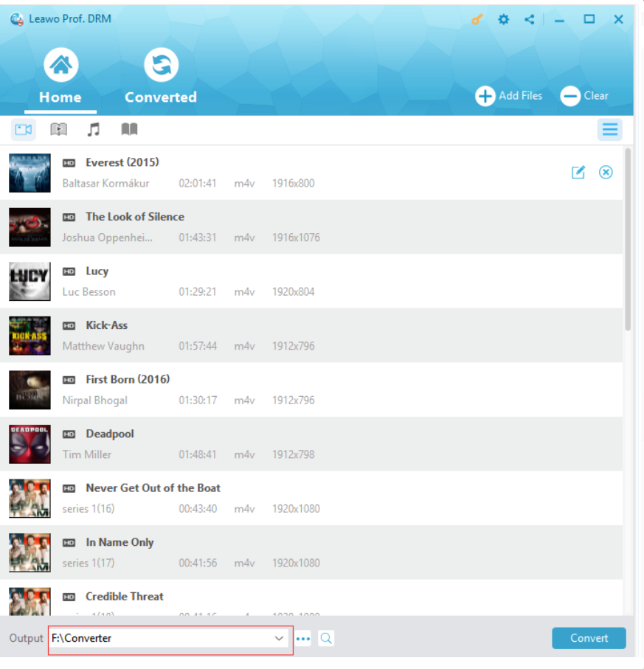Open output folder with magnifier icon
Image resolution: width=644 pixels, height=669 pixels.
tap(326, 639)
